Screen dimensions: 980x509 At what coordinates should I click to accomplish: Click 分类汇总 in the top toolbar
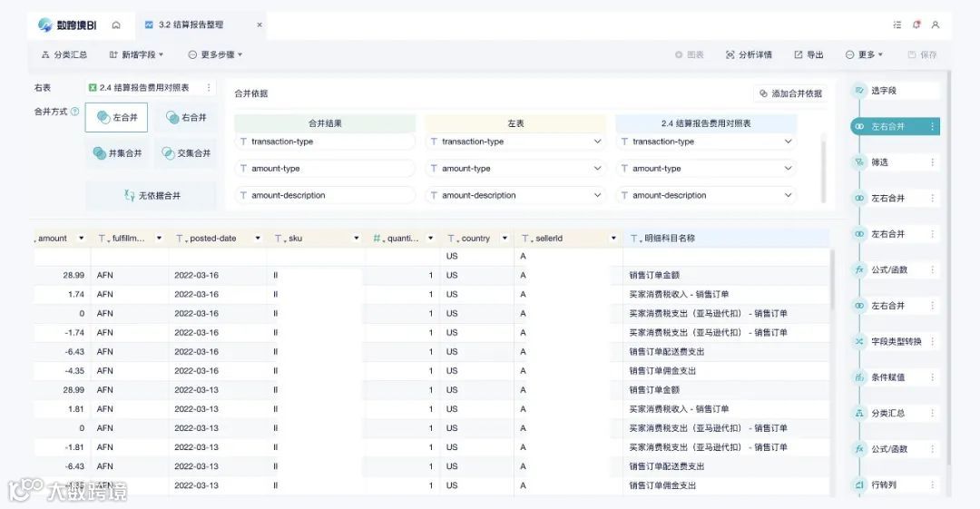click(x=64, y=55)
